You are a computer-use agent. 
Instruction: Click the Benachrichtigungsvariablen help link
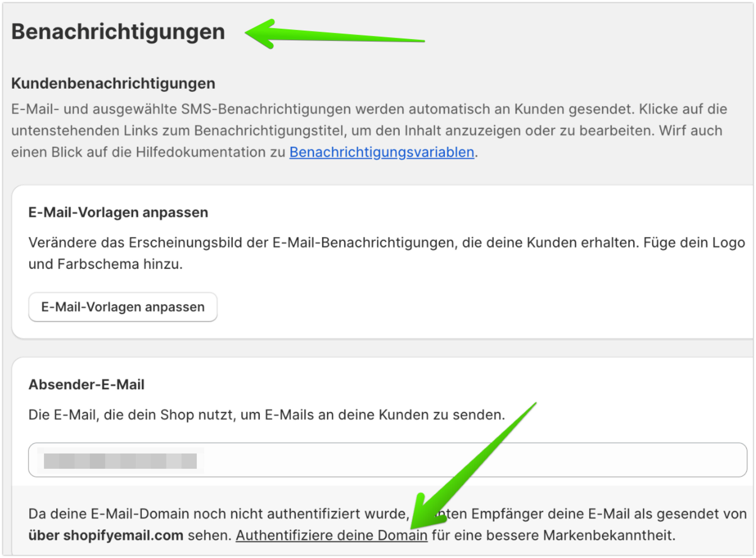click(x=381, y=152)
